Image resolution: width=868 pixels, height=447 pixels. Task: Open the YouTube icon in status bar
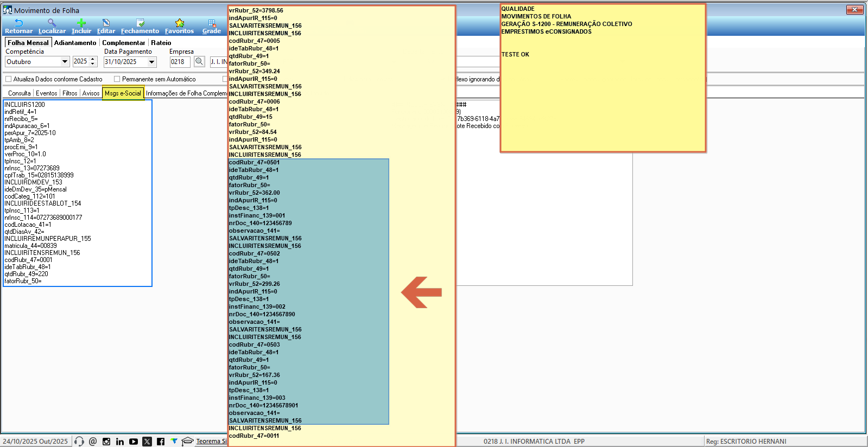(x=134, y=442)
